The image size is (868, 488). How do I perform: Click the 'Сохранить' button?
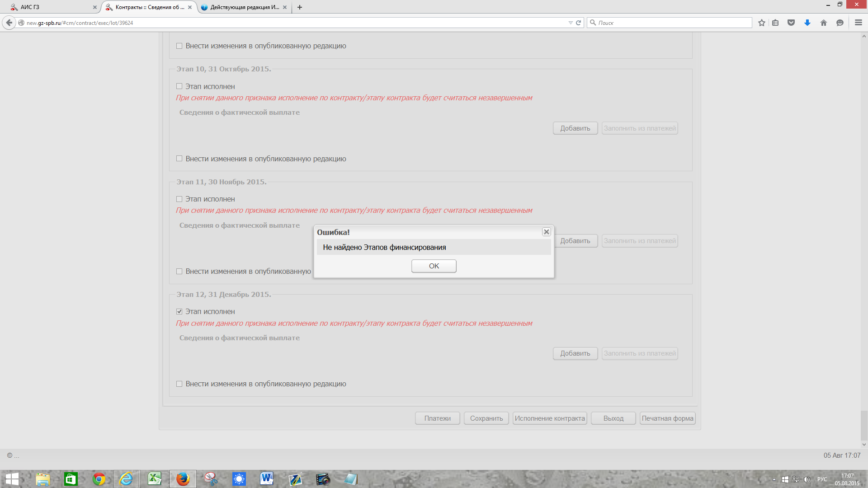tap(486, 418)
